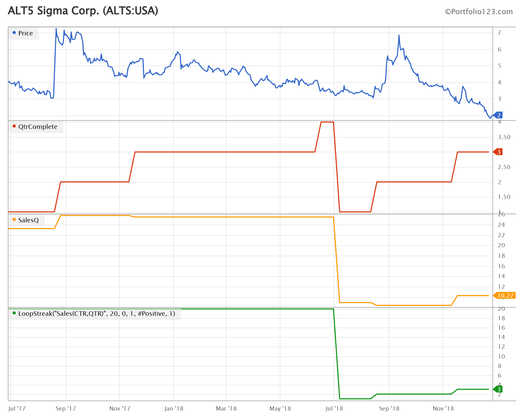Click the orange 10.27 SalesQ value flag
The height and width of the screenshot is (420, 524).
[x=505, y=295]
